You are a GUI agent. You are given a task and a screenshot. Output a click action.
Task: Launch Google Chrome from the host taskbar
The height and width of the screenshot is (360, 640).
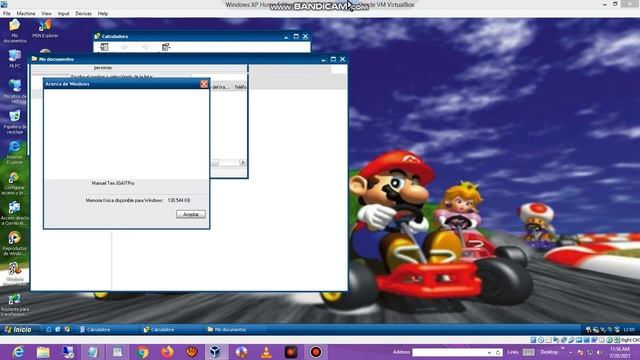pos(142,352)
